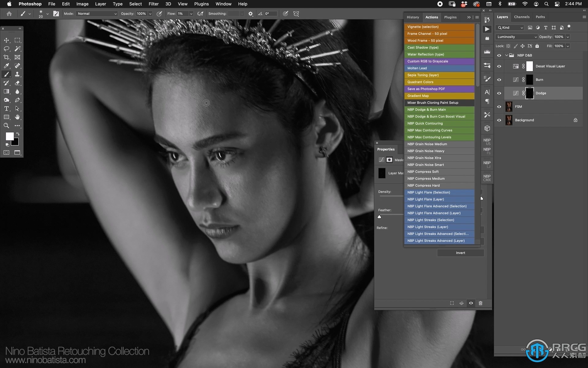
Task: Select the Healing Brush tool
Action: click(17, 66)
